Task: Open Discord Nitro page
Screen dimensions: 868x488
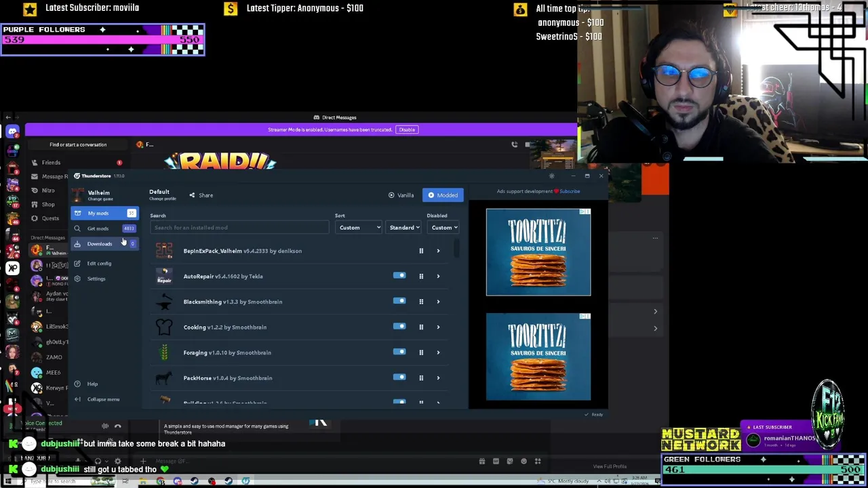Action: (48, 190)
